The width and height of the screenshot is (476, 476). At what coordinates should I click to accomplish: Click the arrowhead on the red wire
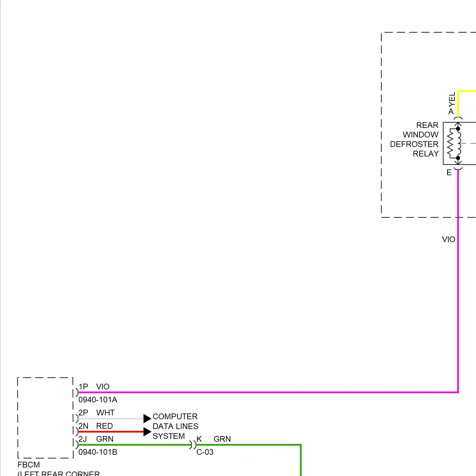(x=147, y=432)
